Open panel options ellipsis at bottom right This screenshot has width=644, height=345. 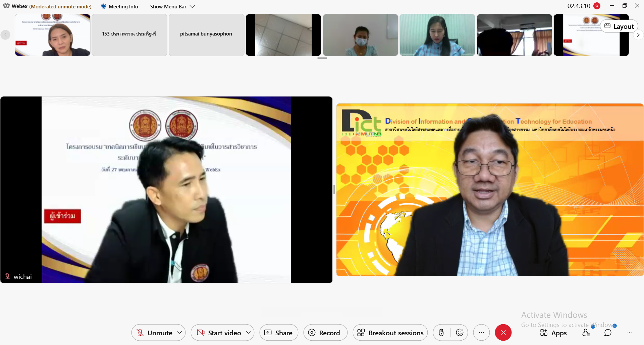[630, 333]
